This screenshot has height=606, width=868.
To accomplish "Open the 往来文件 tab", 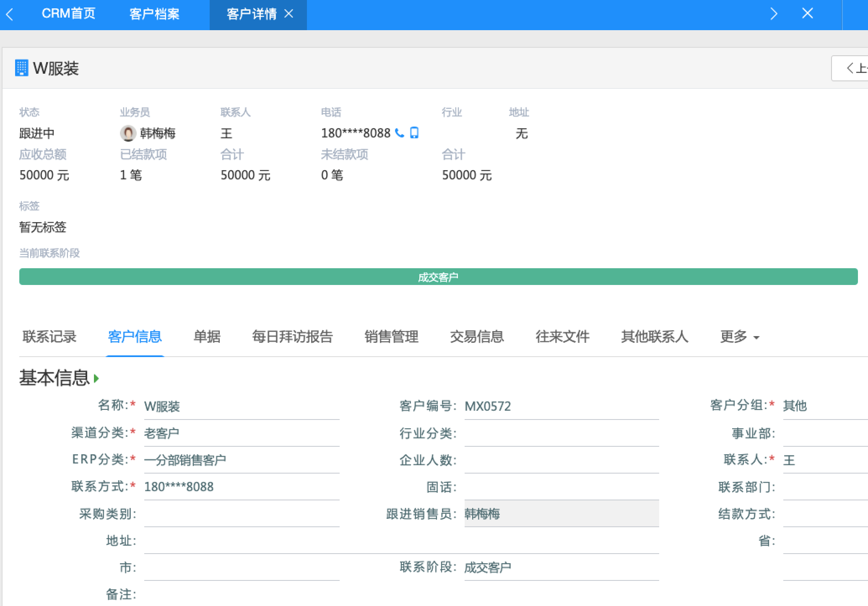I will point(562,337).
